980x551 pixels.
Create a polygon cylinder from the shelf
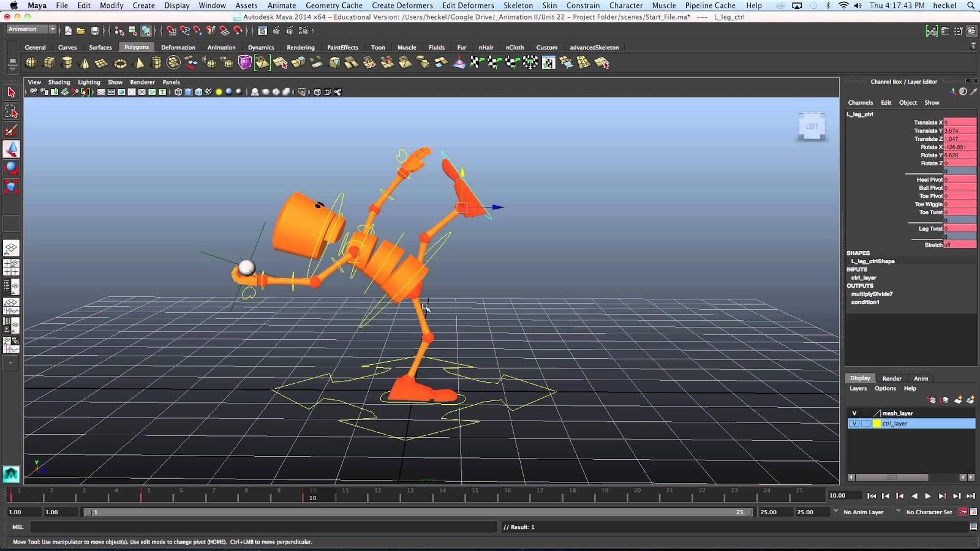click(66, 62)
